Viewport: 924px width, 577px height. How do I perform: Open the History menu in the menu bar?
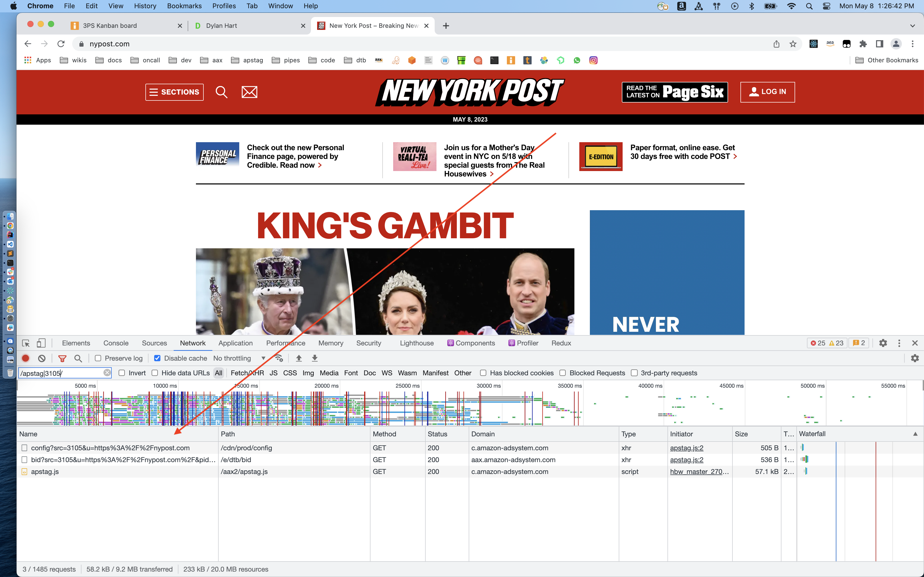[x=145, y=6]
